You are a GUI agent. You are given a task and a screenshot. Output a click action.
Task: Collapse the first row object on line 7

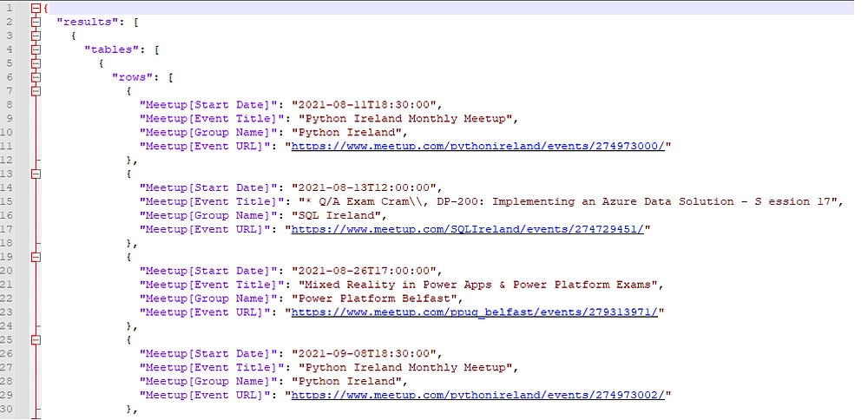pos(36,91)
